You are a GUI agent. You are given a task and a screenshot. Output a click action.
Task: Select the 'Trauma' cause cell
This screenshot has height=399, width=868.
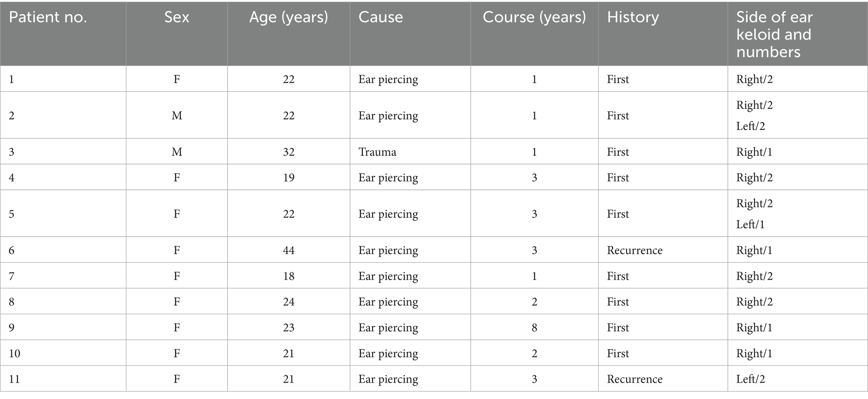pyautogui.click(x=377, y=152)
